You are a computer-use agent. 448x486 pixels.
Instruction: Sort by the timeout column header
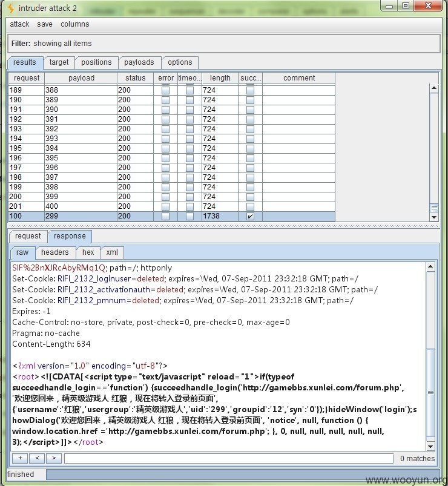click(189, 78)
